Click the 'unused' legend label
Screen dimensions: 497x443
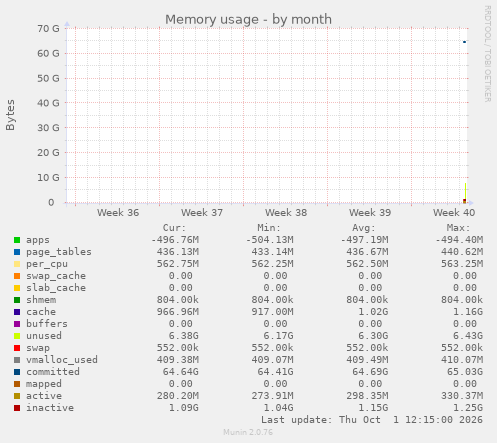pos(44,336)
